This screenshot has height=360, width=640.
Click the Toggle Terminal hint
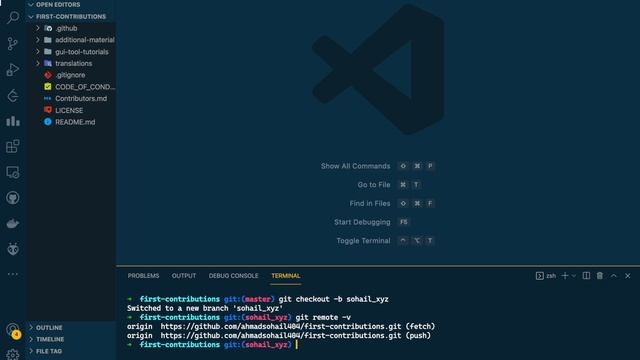[363, 241]
